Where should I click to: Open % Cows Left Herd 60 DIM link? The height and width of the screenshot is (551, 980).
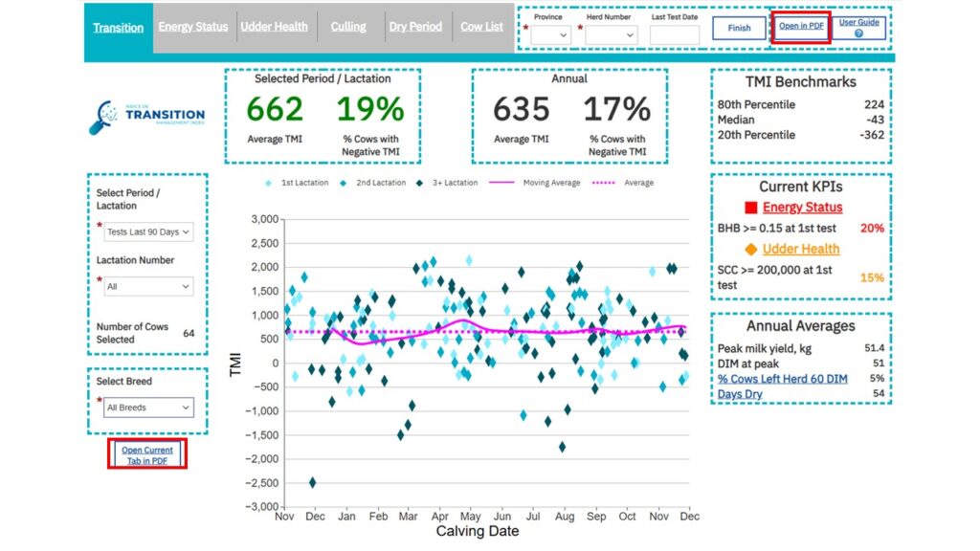coord(782,379)
